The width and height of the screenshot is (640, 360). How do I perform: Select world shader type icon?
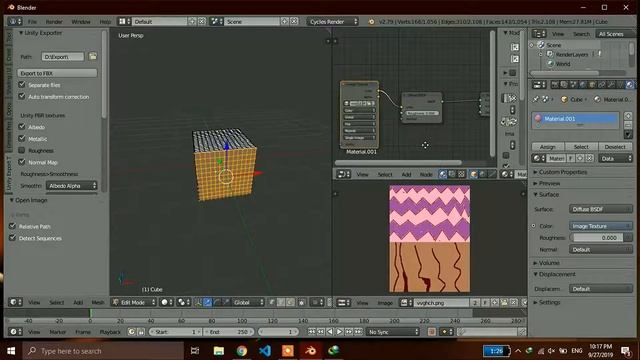click(x=483, y=174)
